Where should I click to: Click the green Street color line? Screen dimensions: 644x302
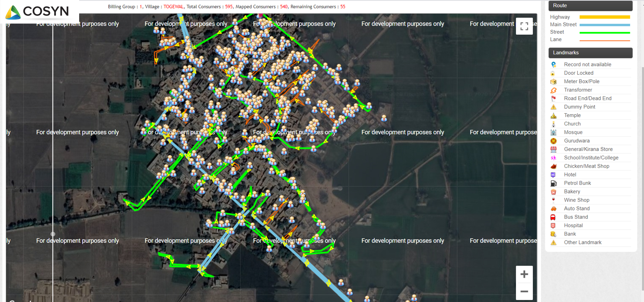tap(605, 33)
